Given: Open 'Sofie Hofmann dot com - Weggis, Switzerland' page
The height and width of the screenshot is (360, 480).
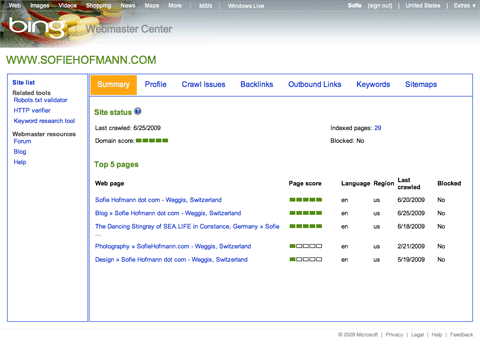Looking at the screenshot, I should pos(158,200).
